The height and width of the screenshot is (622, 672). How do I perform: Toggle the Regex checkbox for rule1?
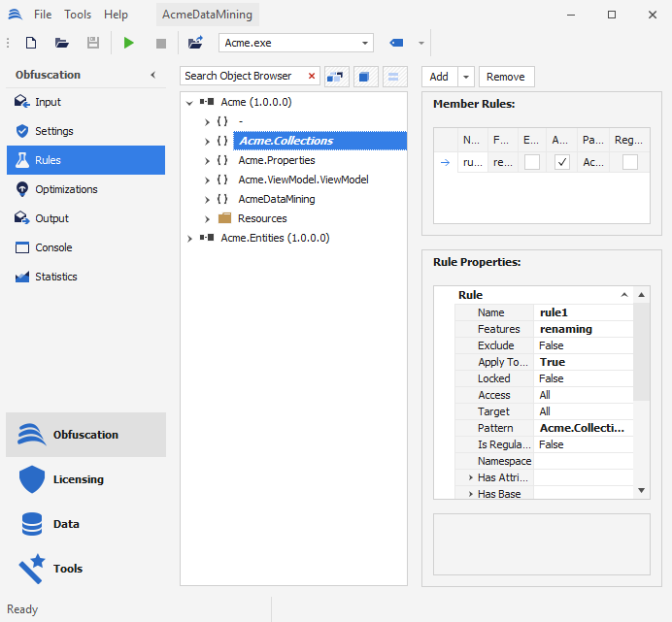tap(630, 163)
